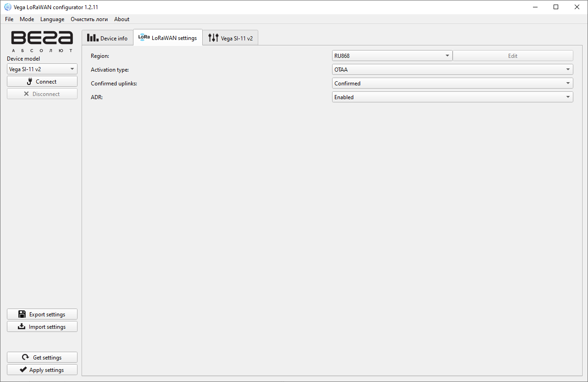The image size is (588, 382).
Task: Click the 'Confirmed uplinks:' label text
Action: pyautogui.click(x=114, y=84)
